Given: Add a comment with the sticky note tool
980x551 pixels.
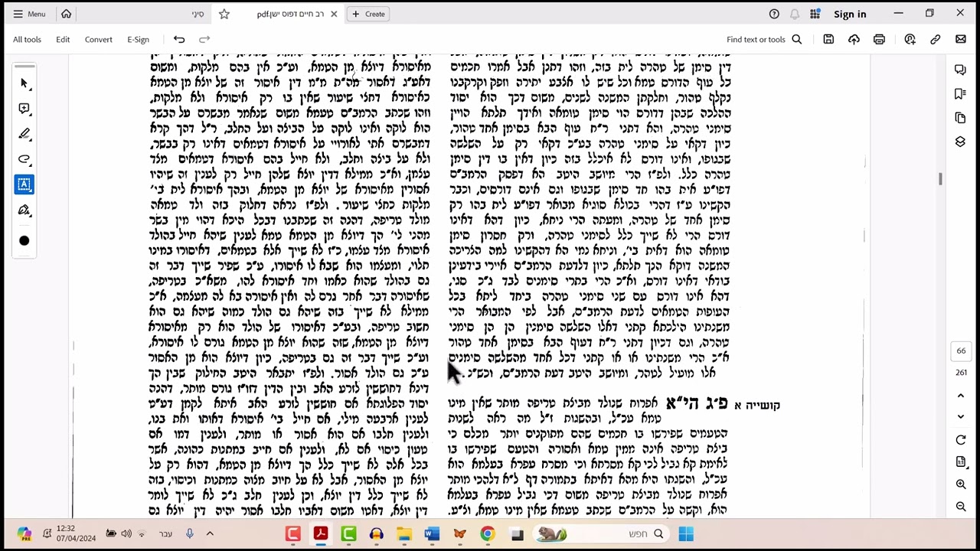Looking at the screenshot, I should click(24, 109).
